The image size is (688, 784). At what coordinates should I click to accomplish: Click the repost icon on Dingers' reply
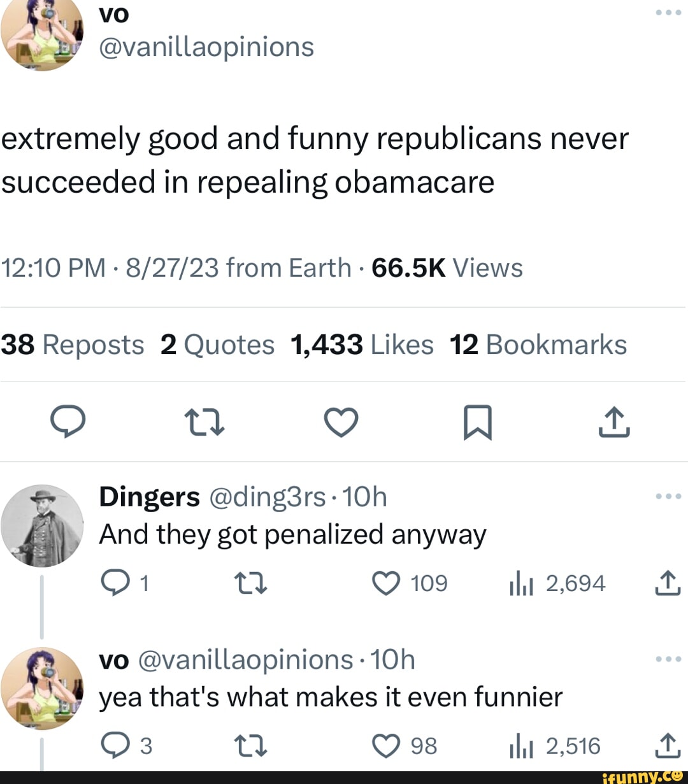click(x=251, y=582)
